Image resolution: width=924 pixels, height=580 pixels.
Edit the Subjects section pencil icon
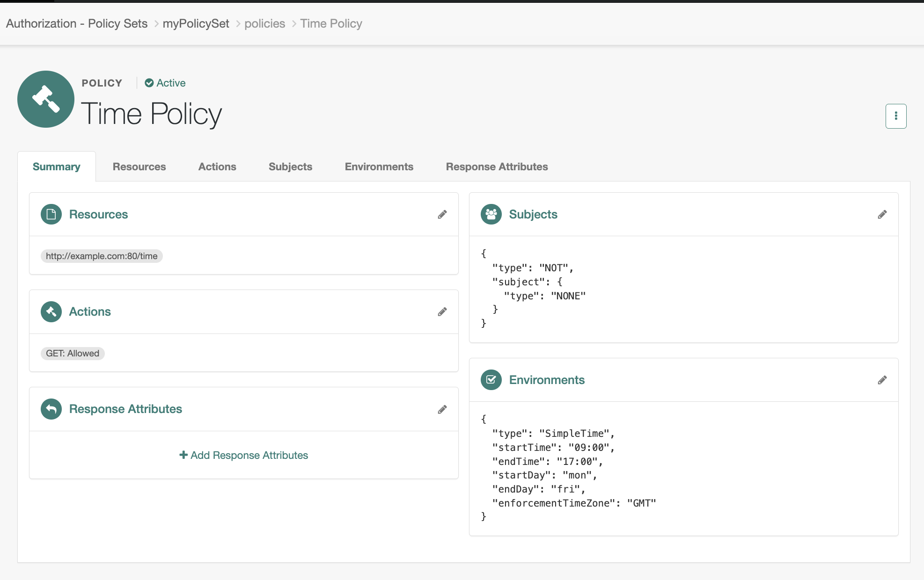[883, 214]
